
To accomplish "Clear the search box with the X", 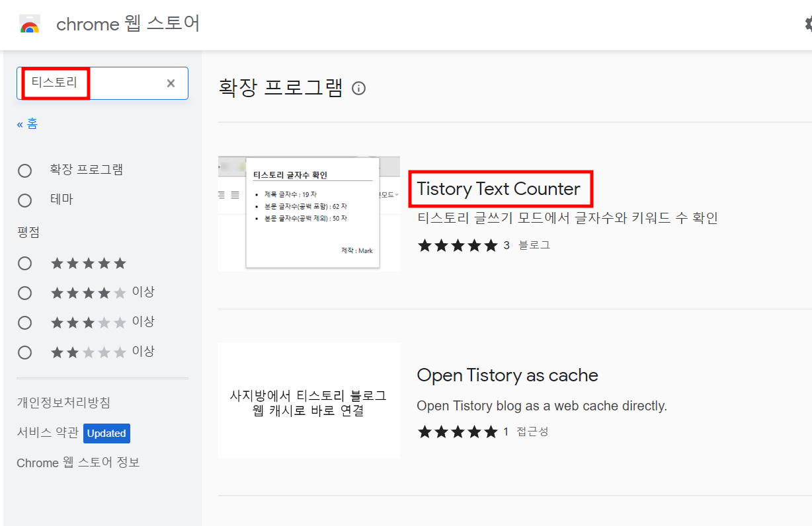I will pos(171,83).
